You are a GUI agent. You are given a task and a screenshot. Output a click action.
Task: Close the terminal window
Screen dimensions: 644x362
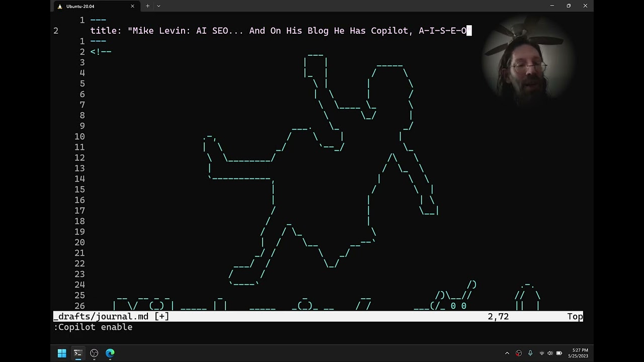click(x=585, y=6)
